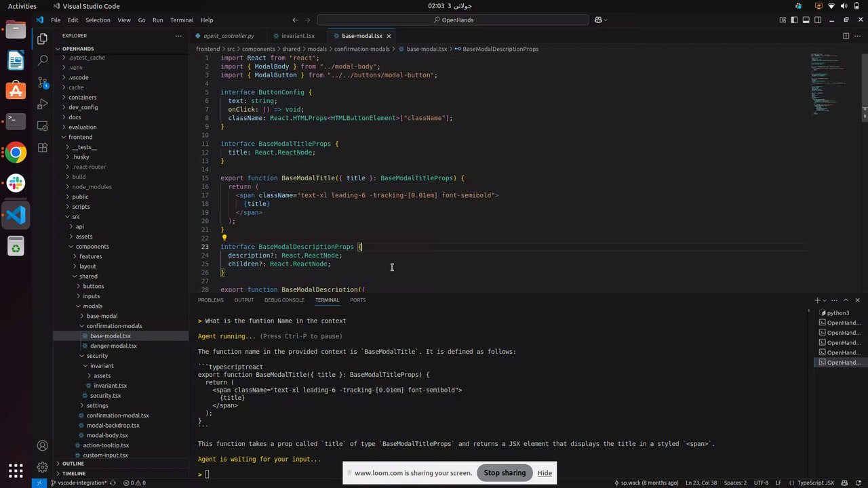Viewport: 868px width, 488px height.
Task: Click the Hide link in sharing bar
Action: (x=545, y=473)
